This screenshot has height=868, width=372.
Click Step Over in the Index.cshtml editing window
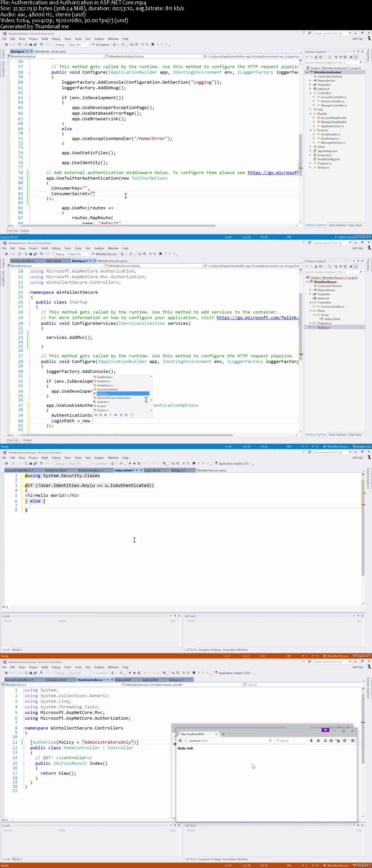(154, 463)
